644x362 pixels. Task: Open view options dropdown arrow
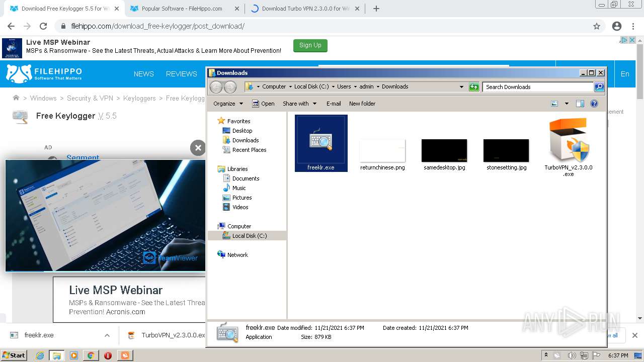tap(567, 104)
